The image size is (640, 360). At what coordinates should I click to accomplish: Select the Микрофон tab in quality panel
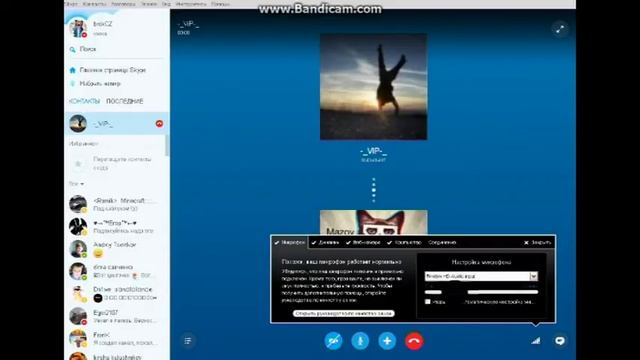click(290, 242)
